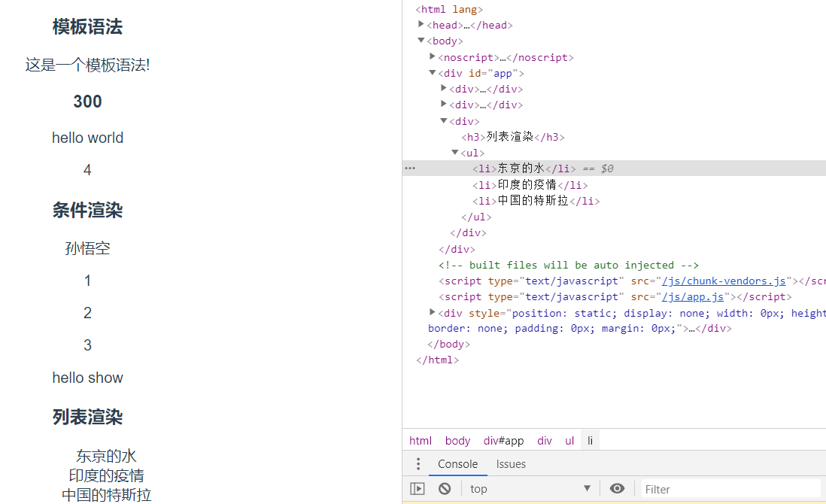Select ul in the breadcrumb trail
The image size is (826, 504).
pos(569,441)
